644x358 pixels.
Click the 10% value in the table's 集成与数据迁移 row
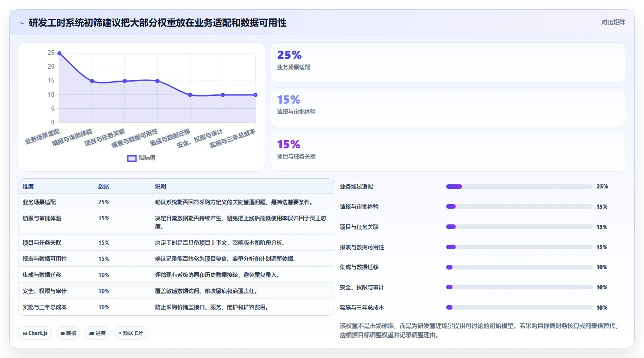(x=104, y=275)
